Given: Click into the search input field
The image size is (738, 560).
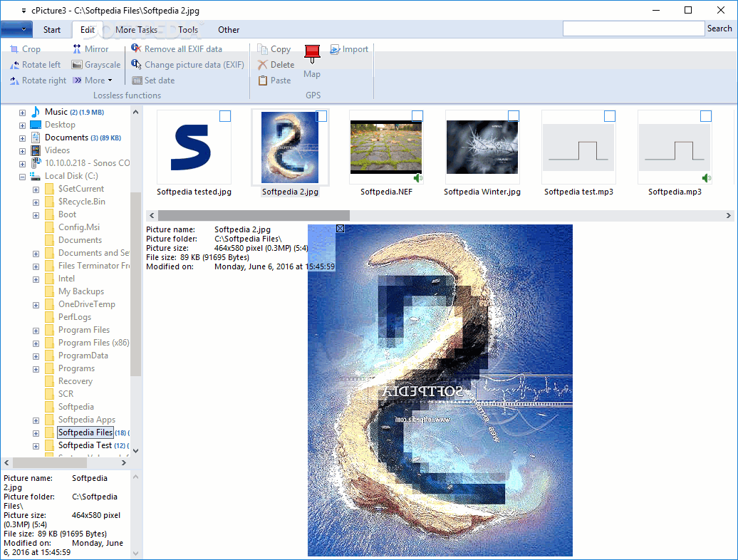Looking at the screenshot, I should [x=633, y=28].
